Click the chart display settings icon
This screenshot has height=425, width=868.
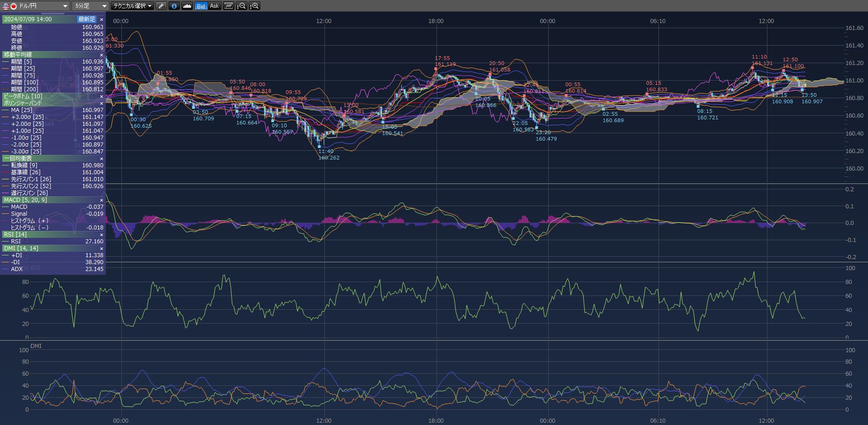click(228, 6)
